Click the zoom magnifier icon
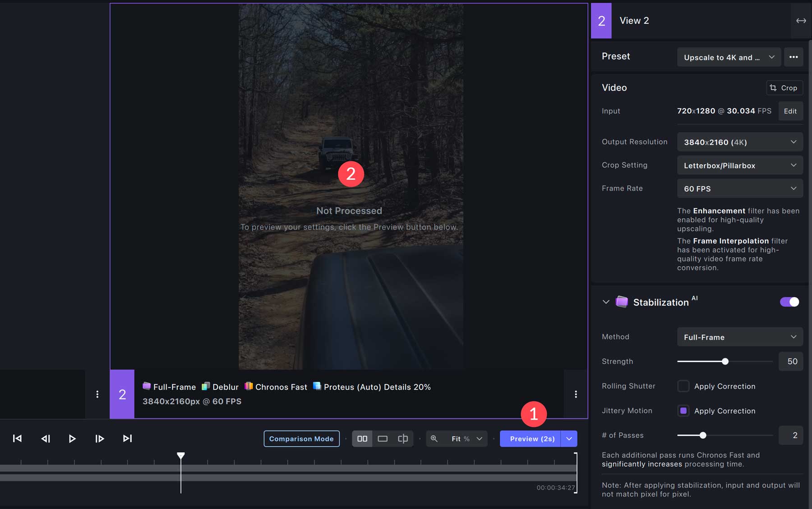This screenshot has height=509, width=812. (x=434, y=438)
